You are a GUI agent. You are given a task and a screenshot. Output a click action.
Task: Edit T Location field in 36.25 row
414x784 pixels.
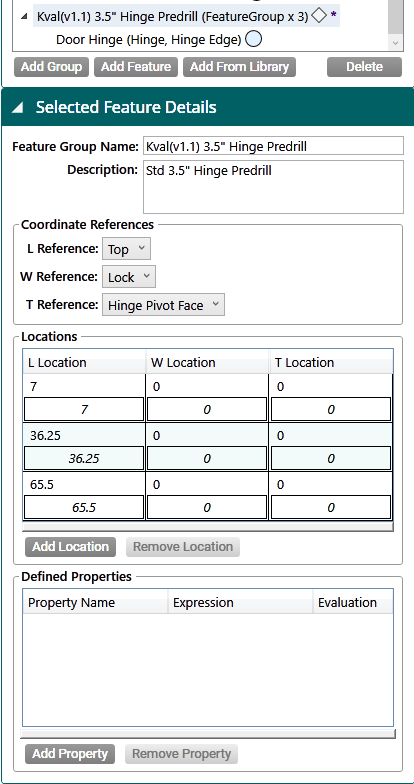pos(330,458)
